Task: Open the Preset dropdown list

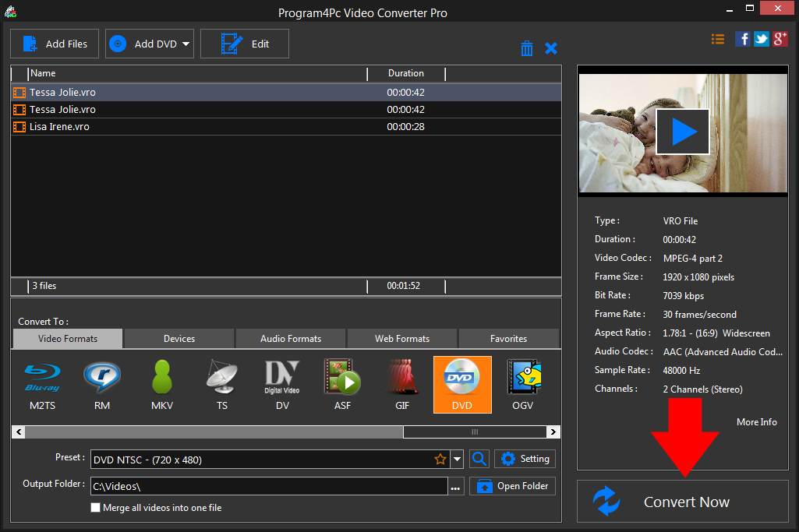Action: point(458,460)
